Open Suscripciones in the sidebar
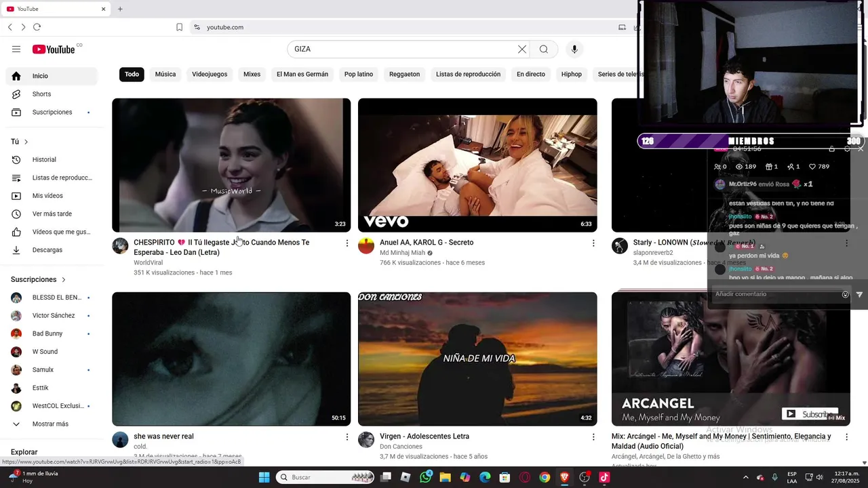Screen dimensions: 868x488 pos(52,112)
